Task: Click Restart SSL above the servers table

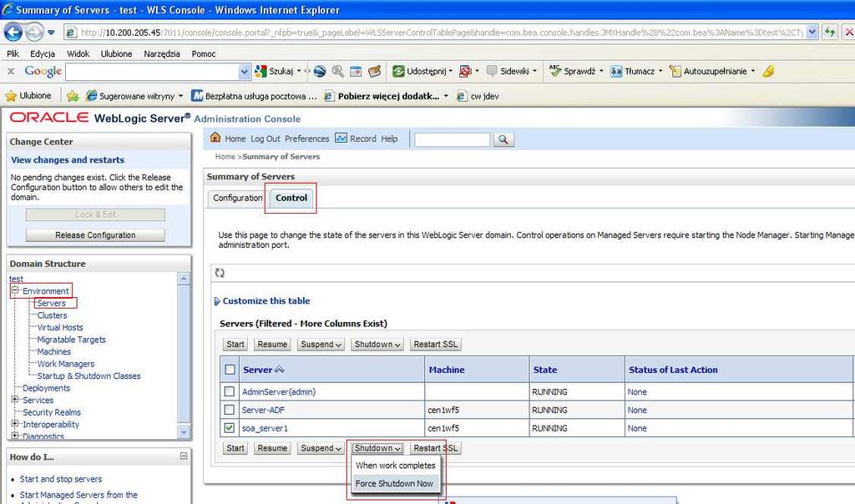Action: 436,345
